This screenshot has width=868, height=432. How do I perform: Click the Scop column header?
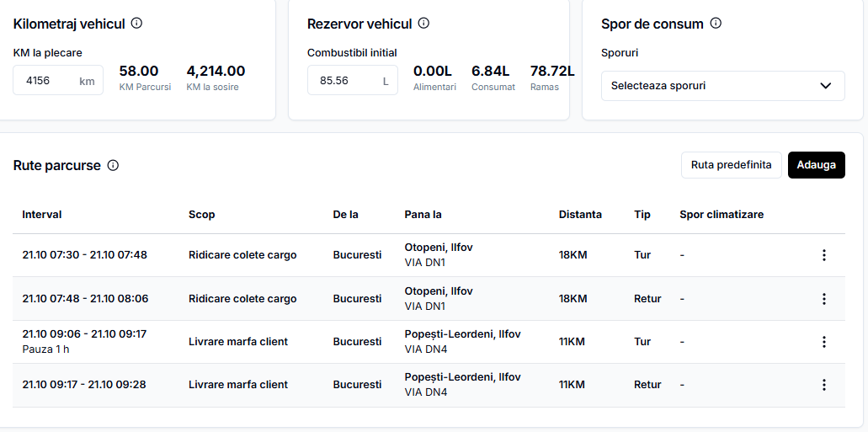(201, 215)
